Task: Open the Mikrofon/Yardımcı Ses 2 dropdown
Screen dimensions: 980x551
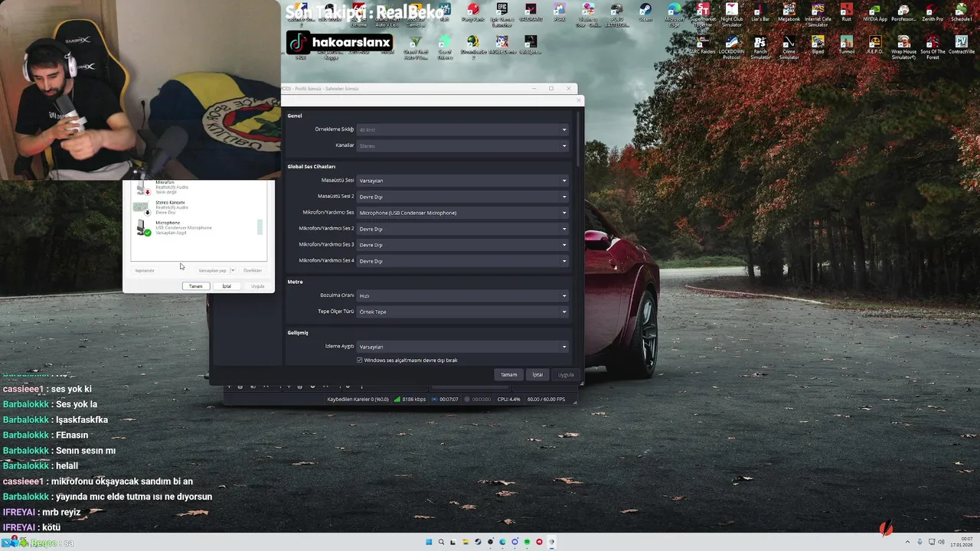Action: pyautogui.click(x=463, y=229)
